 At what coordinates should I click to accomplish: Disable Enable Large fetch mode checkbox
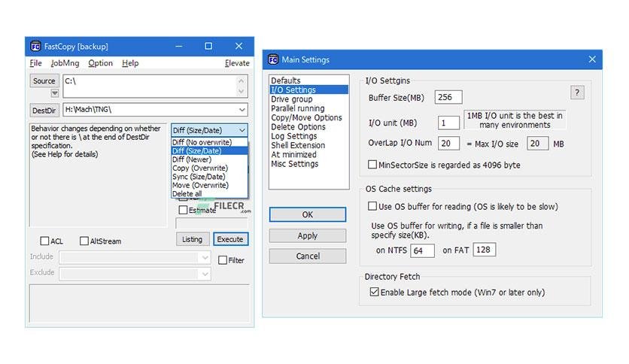374,292
